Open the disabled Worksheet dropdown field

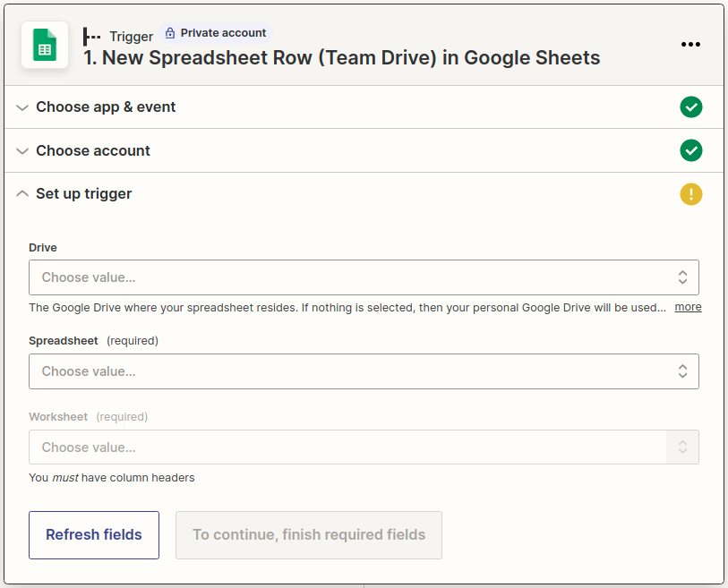[x=364, y=447]
